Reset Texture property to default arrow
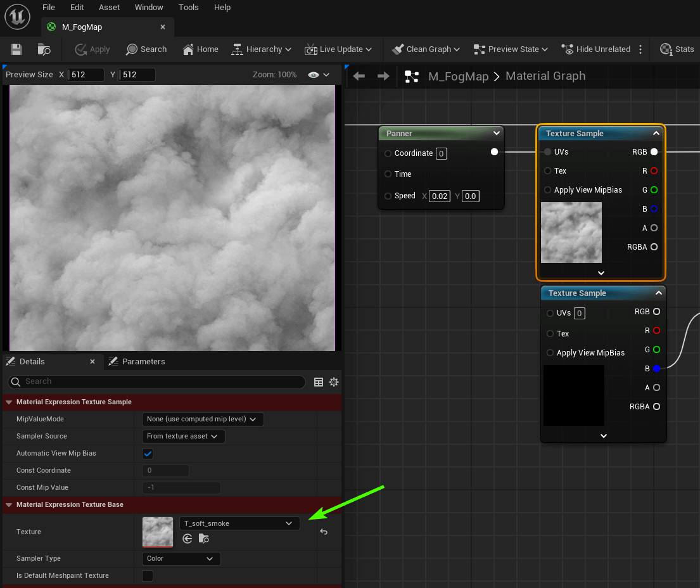Image resolution: width=700 pixels, height=588 pixels. coord(324,532)
